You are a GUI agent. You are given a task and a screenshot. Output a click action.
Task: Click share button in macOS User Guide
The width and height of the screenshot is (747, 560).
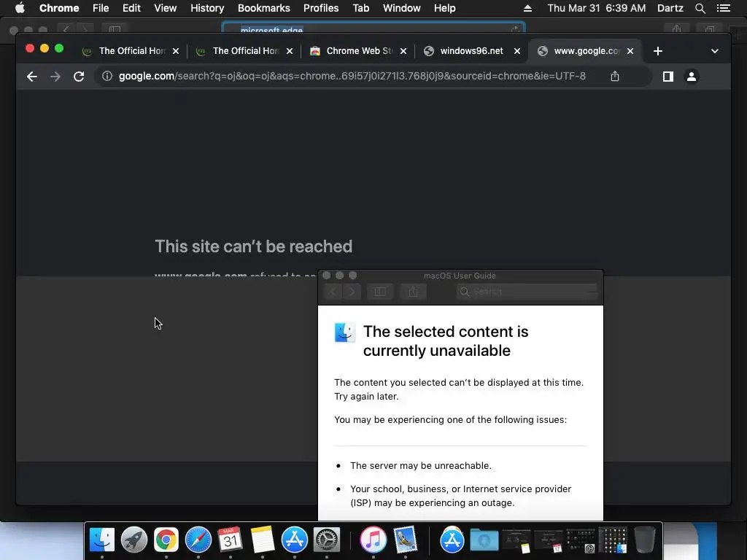click(x=413, y=292)
